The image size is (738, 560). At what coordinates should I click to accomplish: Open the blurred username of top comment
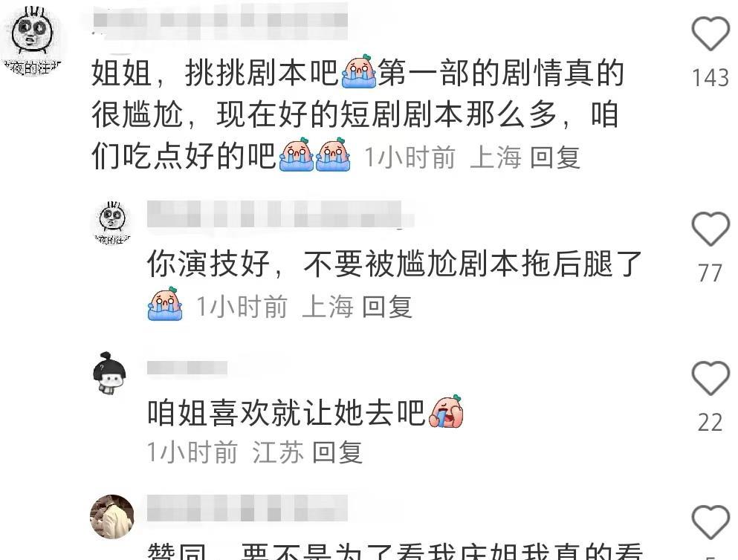pos(220,20)
